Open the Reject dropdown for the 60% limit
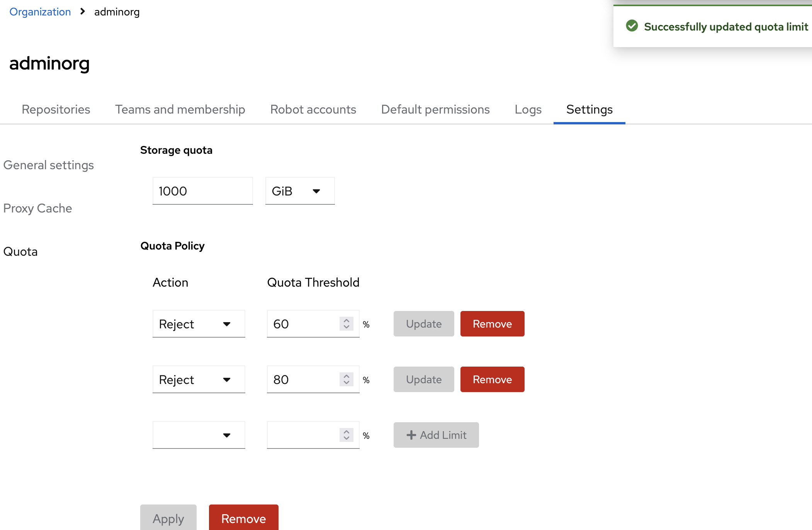 point(199,324)
